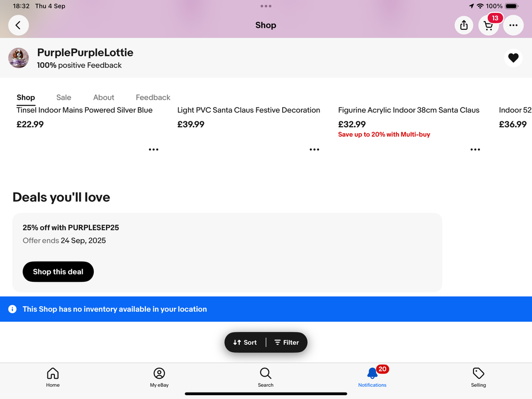
Task: Open the Sort options
Action: 245,343
